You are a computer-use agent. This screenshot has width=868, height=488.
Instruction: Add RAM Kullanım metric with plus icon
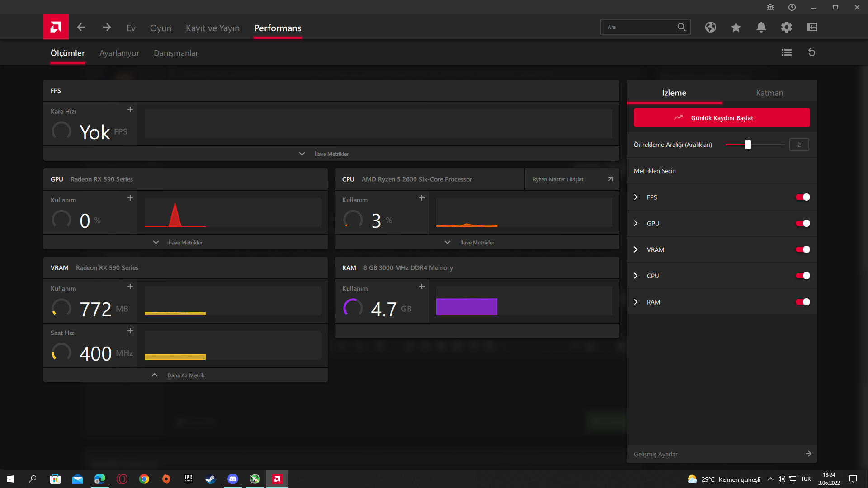421,286
